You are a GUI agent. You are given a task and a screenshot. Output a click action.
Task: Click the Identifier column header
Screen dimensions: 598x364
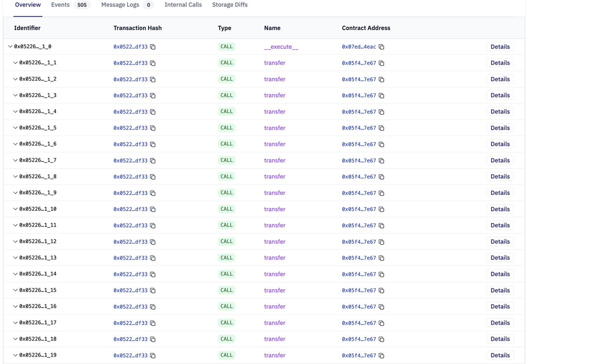(x=27, y=28)
